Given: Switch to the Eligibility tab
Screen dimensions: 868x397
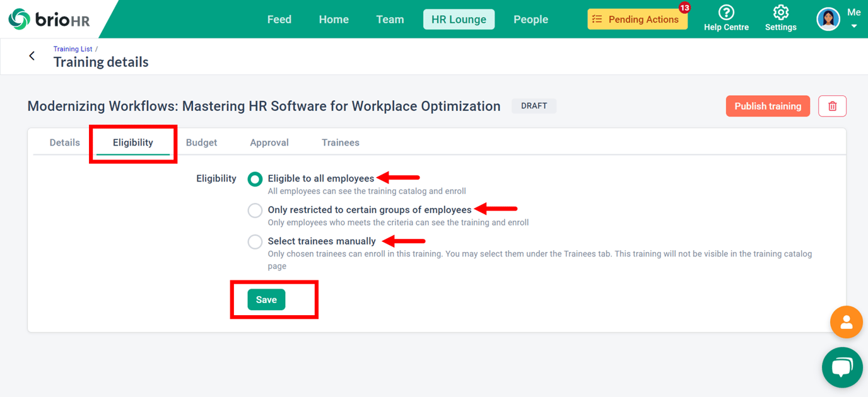Looking at the screenshot, I should [x=133, y=142].
